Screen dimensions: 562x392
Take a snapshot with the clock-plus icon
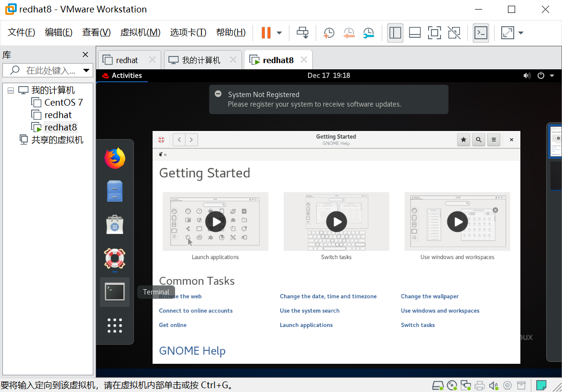pos(329,33)
